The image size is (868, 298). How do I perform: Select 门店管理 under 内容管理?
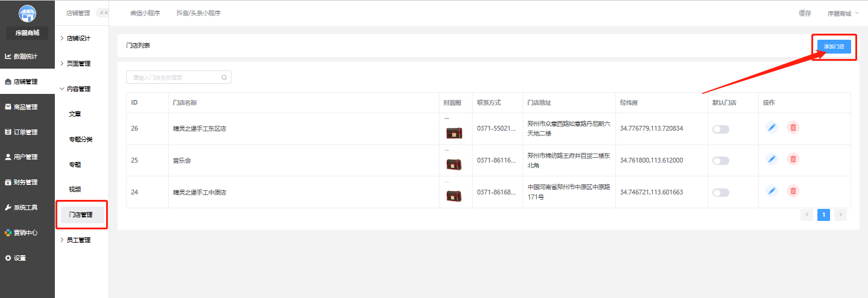(x=82, y=215)
